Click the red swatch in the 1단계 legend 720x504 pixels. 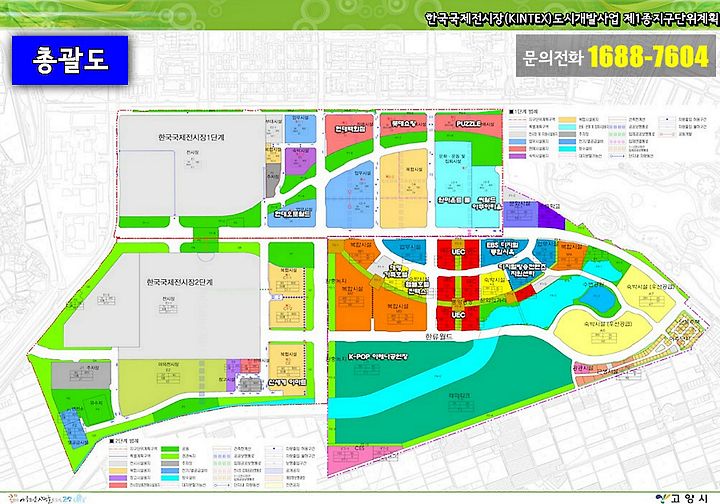pyautogui.click(x=518, y=148)
